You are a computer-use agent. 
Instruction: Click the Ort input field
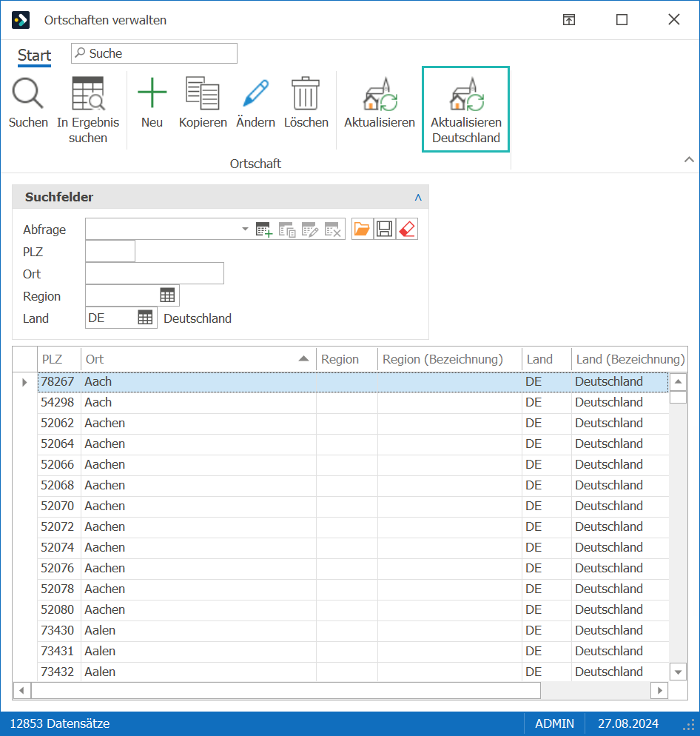(x=155, y=273)
